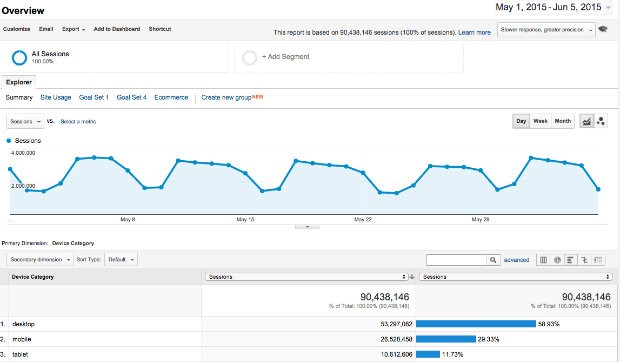Click the empty Add Segment circle
The width and height of the screenshot is (620, 362).
(250, 58)
